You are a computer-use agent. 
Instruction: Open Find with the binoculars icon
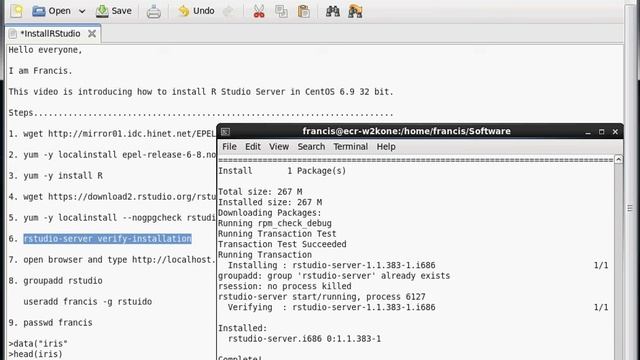[333, 11]
